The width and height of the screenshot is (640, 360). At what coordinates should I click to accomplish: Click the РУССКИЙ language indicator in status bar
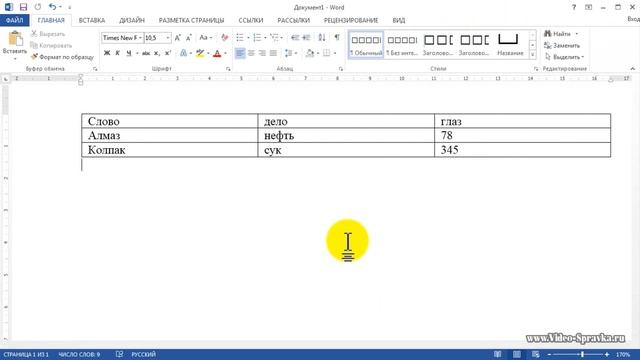[143, 354]
